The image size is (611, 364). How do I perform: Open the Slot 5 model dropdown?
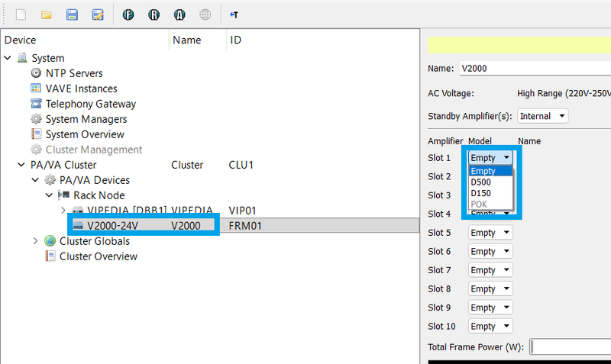pos(490,233)
